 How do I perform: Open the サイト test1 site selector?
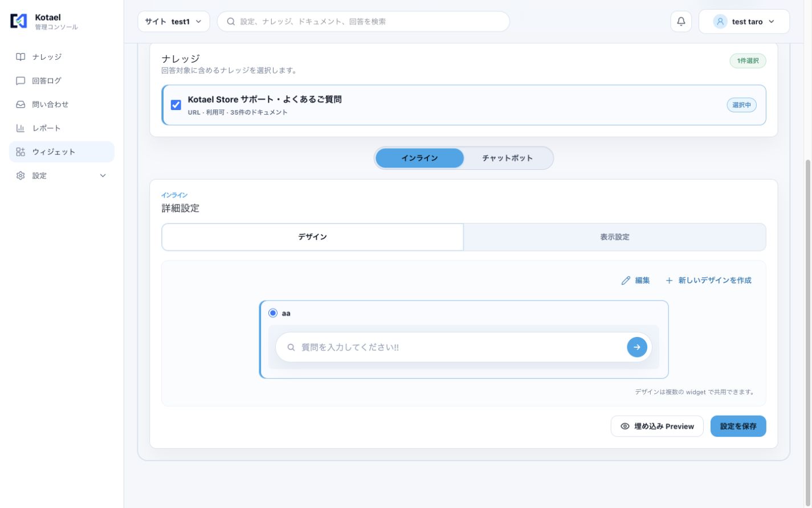[x=174, y=22]
